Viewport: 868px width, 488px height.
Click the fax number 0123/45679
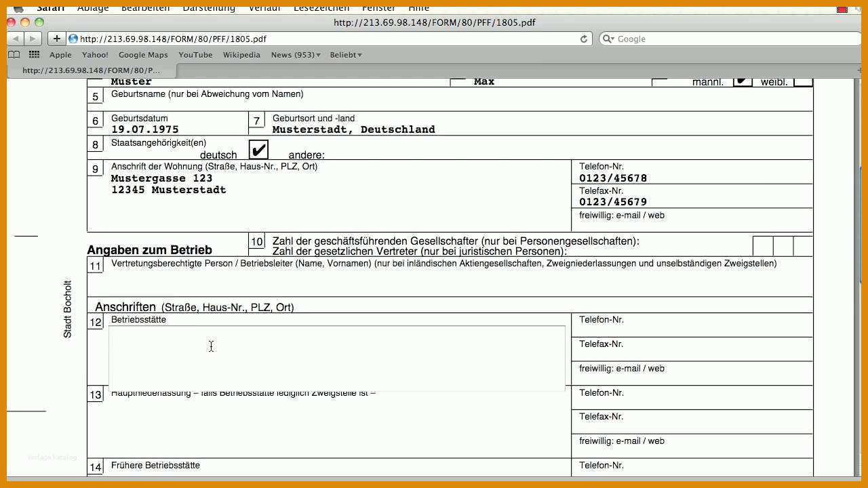coord(613,202)
